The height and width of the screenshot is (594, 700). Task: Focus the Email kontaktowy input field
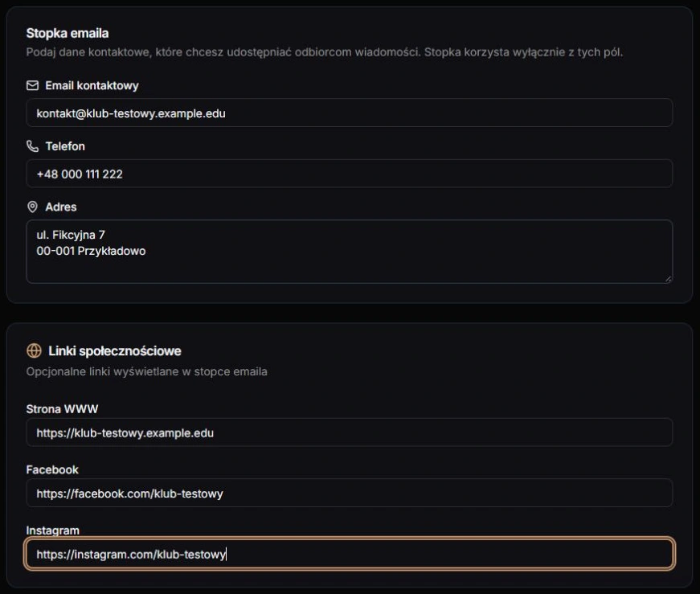tap(350, 113)
